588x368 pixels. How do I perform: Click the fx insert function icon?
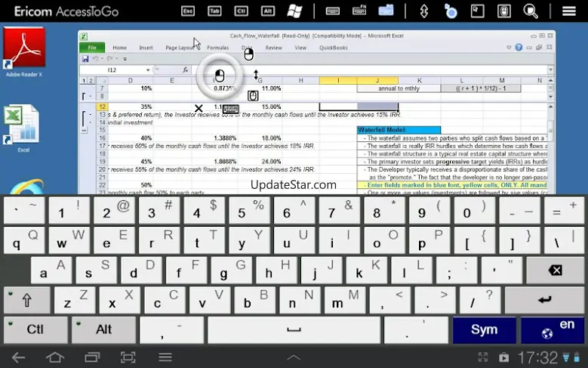(x=185, y=70)
